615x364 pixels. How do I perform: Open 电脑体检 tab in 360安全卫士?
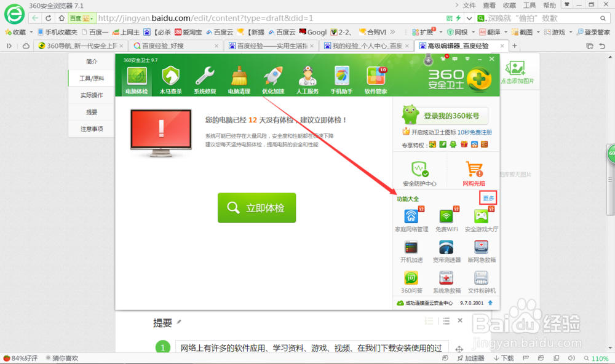click(137, 81)
